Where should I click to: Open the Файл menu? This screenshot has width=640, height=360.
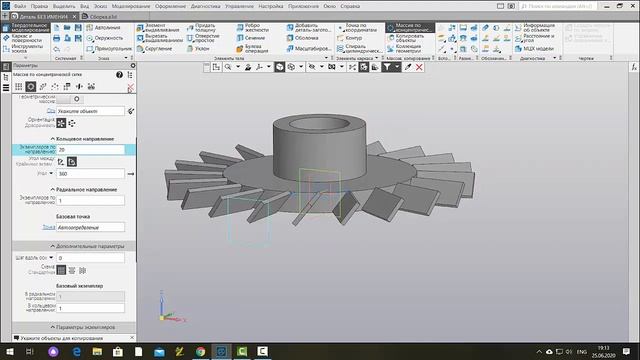click(20, 6)
